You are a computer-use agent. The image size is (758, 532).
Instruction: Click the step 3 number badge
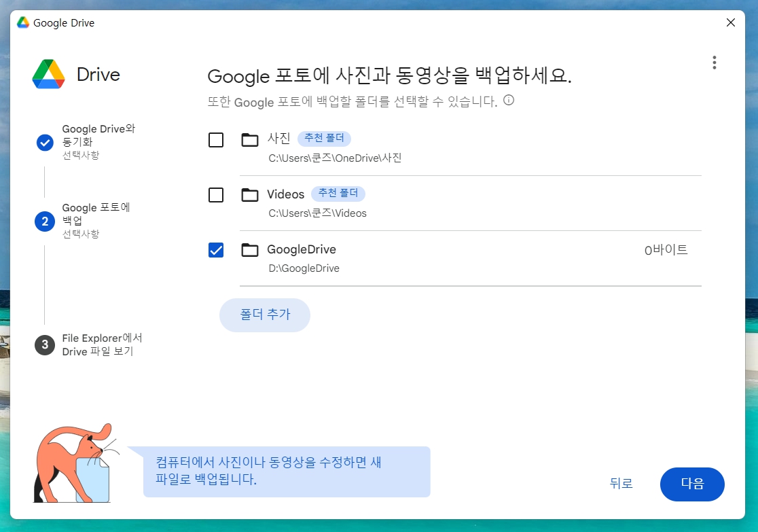[x=44, y=345]
